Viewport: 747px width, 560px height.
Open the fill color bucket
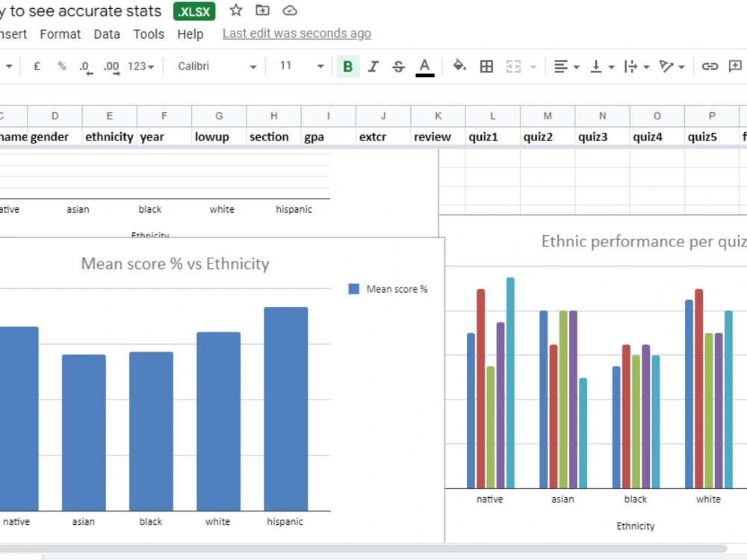[459, 66]
